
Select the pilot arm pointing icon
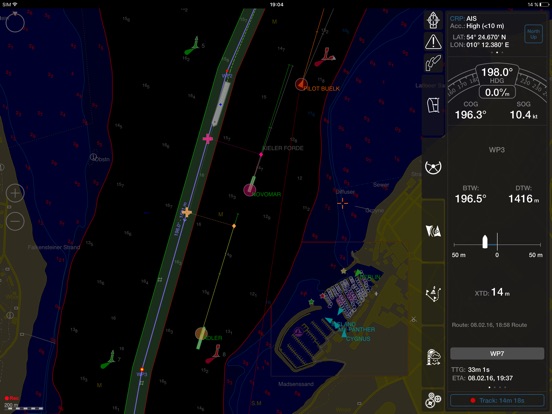click(x=433, y=63)
